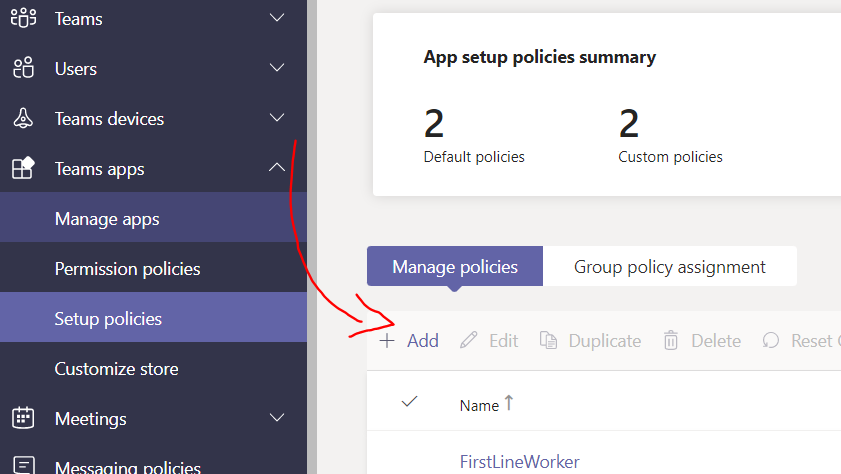Expand Teams devices chevron
841x474 pixels.
tap(277, 117)
